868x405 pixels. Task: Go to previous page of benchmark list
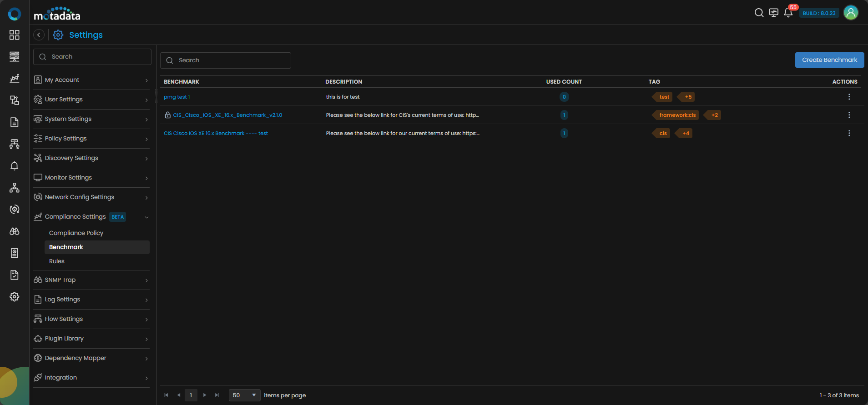click(x=179, y=395)
